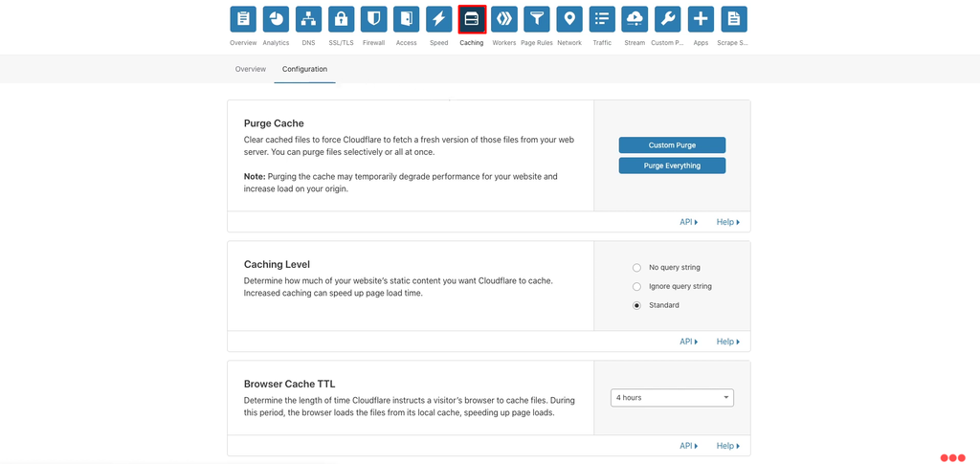Expand the API section under Caching Level
Image resolution: width=980 pixels, height=464 pixels.
(x=688, y=342)
